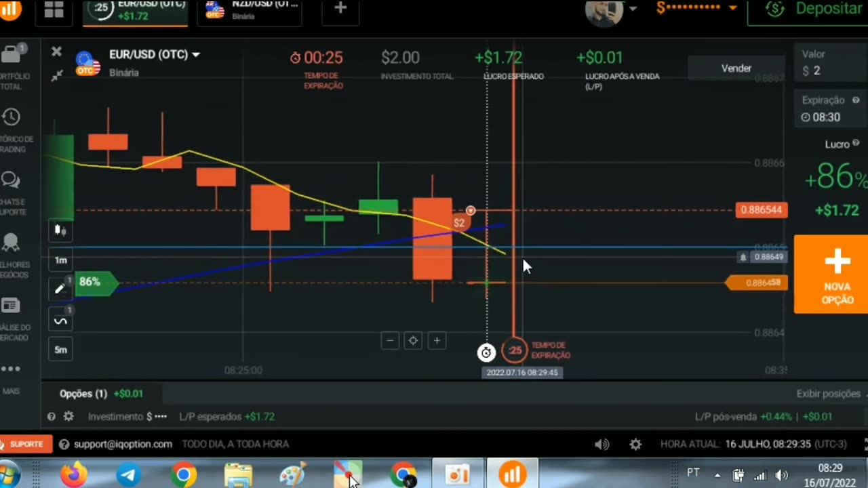
Task: Open IQ Option app in taskbar
Action: 514,474
